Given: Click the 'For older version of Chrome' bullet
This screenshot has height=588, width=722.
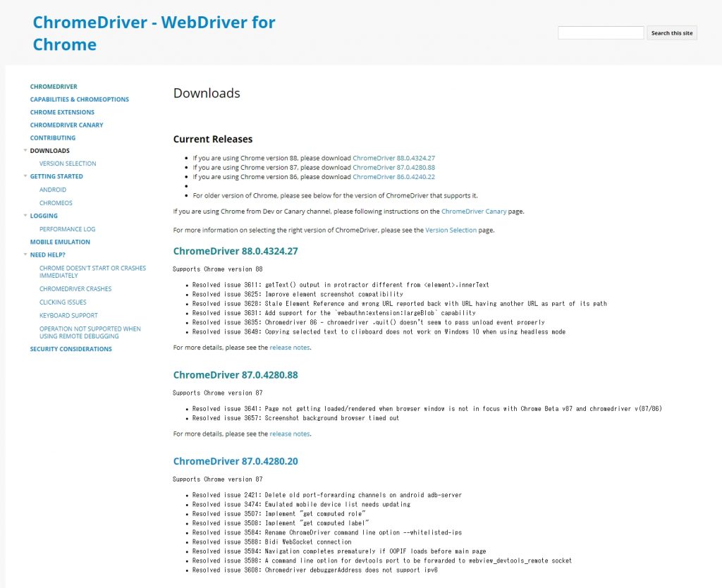Looking at the screenshot, I should click(x=335, y=196).
